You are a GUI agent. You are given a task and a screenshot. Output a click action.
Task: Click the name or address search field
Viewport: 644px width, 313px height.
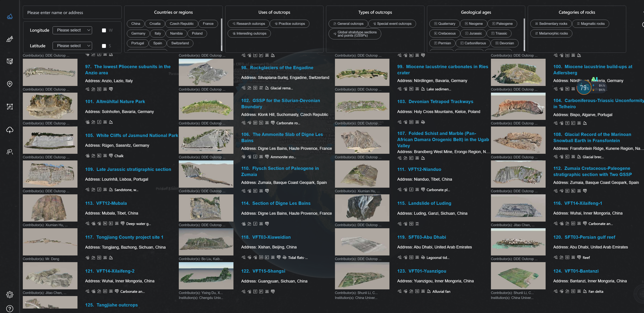72,12
